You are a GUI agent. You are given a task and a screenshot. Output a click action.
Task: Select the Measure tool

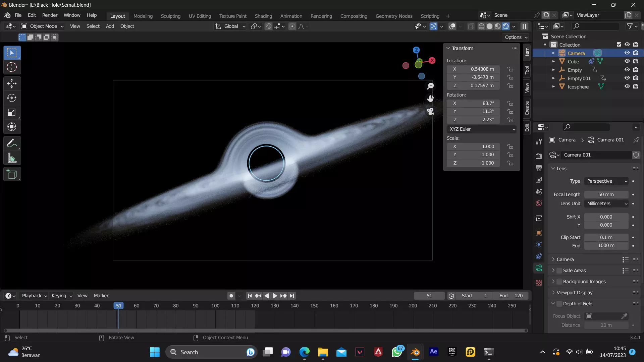click(12, 158)
